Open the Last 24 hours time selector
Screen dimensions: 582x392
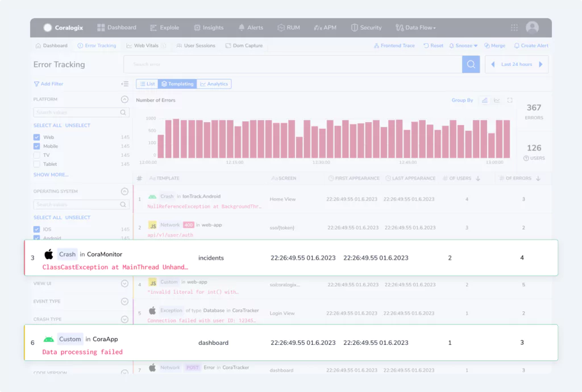517,64
